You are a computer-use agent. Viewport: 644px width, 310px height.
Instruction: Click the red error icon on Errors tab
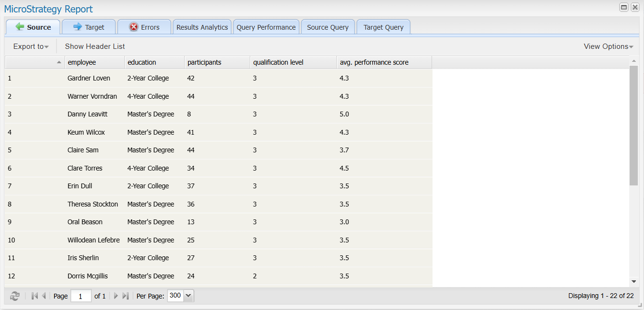[133, 27]
